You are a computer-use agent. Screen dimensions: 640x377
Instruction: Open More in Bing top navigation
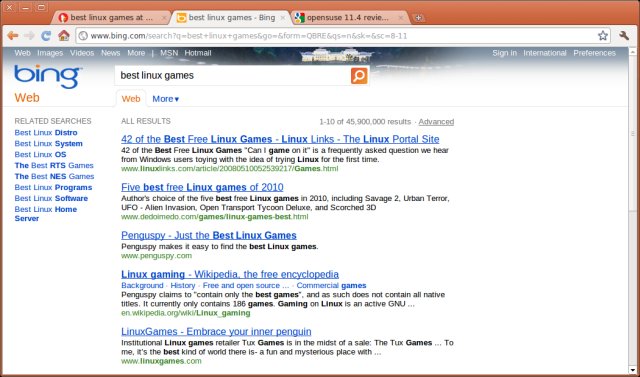pos(136,53)
